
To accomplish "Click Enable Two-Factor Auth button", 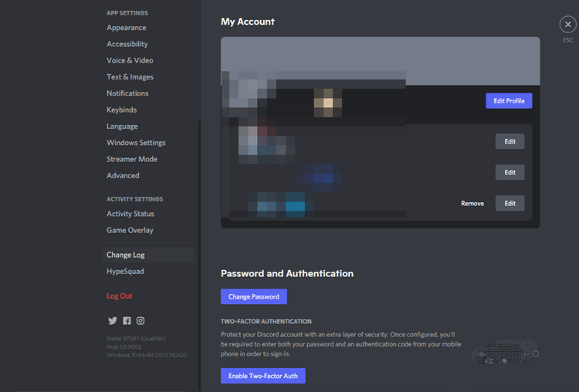I will point(263,376).
